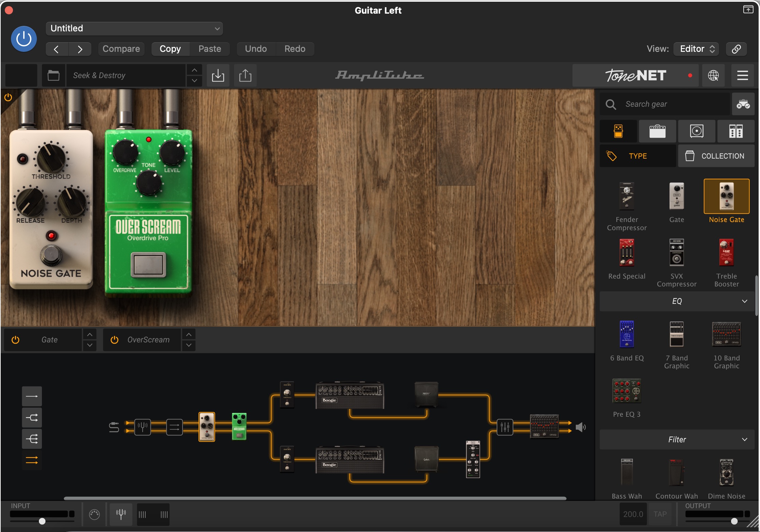Click the export share icon
The height and width of the screenshot is (532, 760).
245,75
